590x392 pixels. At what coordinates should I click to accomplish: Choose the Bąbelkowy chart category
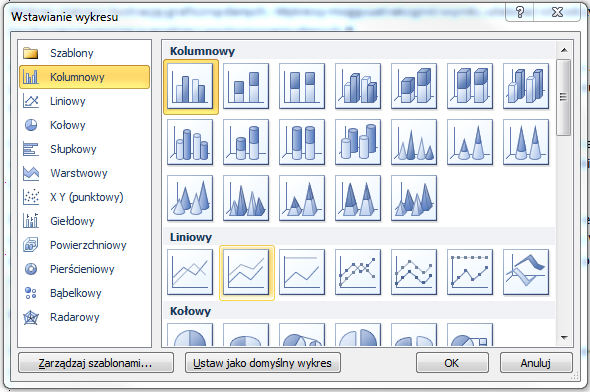84,293
